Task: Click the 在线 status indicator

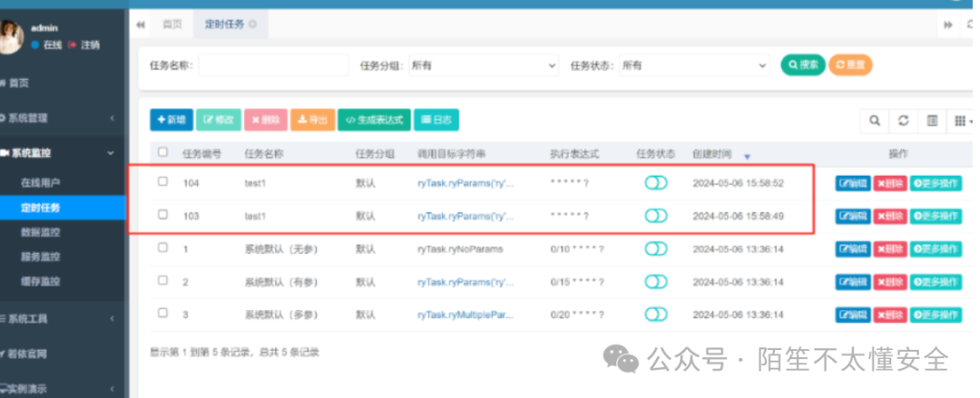Action: [x=47, y=45]
